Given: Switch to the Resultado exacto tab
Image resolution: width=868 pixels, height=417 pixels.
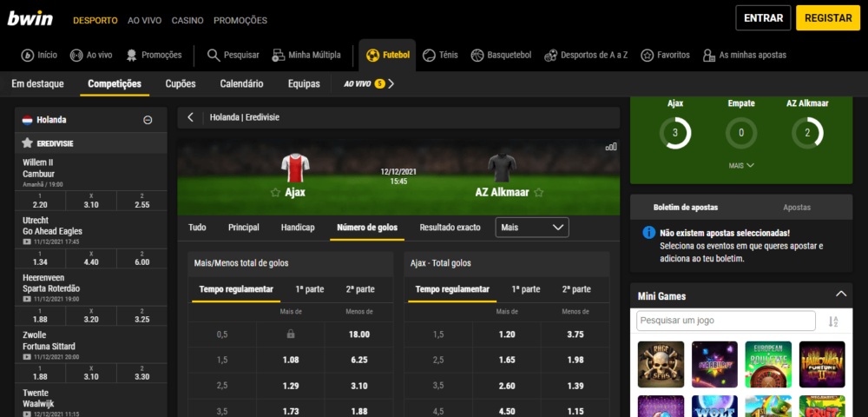Looking at the screenshot, I should click(x=451, y=228).
